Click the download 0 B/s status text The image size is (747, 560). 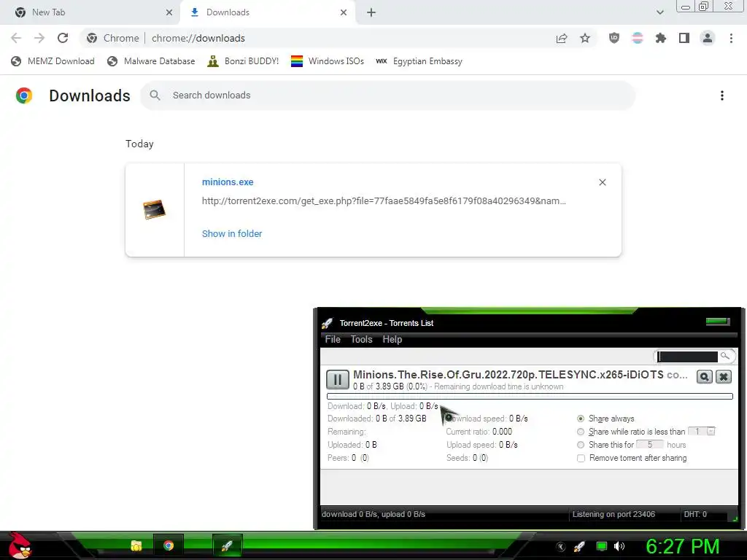(373, 514)
